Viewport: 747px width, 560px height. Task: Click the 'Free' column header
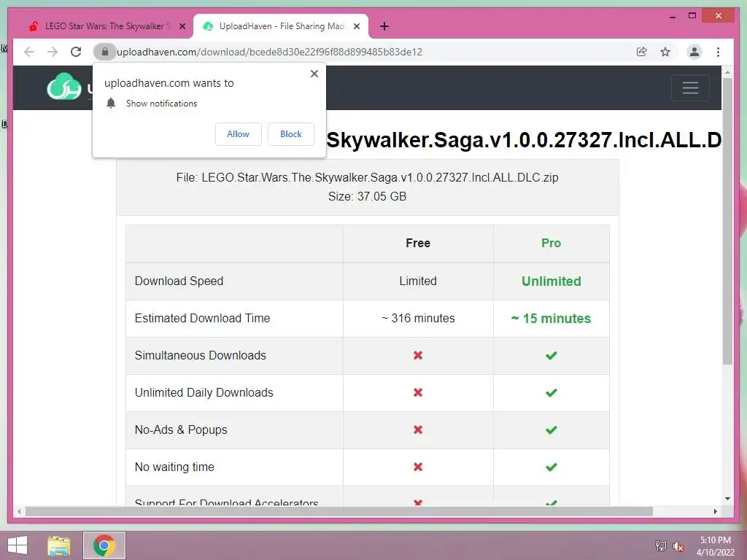pyautogui.click(x=418, y=244)
